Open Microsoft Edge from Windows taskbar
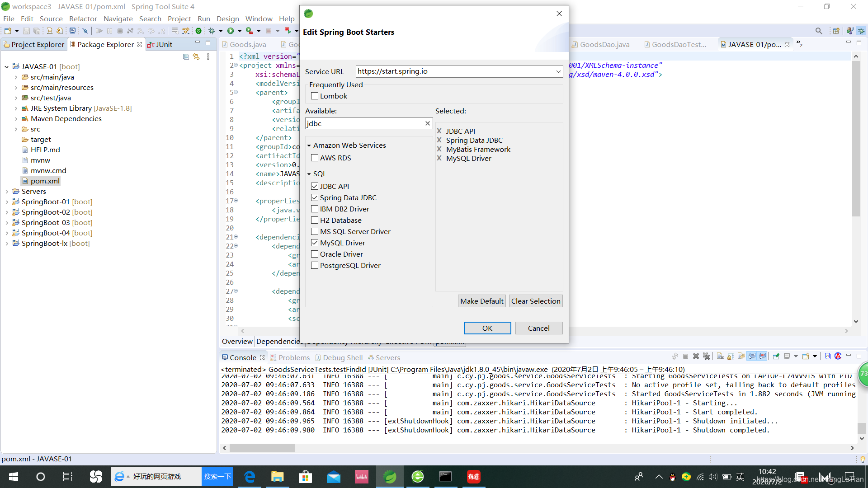 (250, 477)
